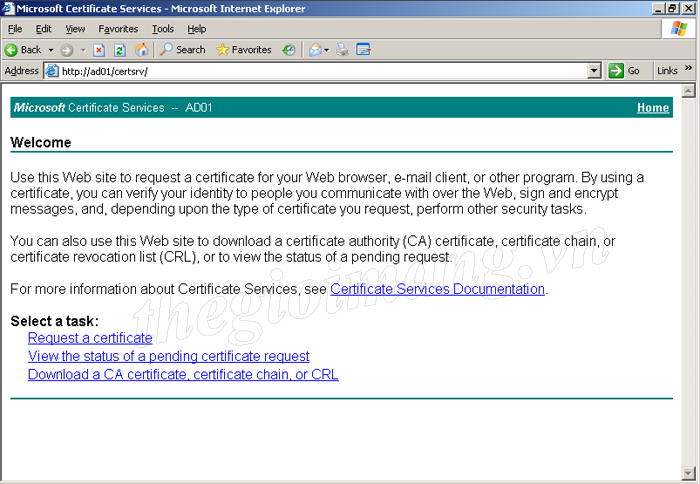Refresh the page with the green arrows icon
The height and width of the screenshot is (484, 700).
(x=120, y=50)
